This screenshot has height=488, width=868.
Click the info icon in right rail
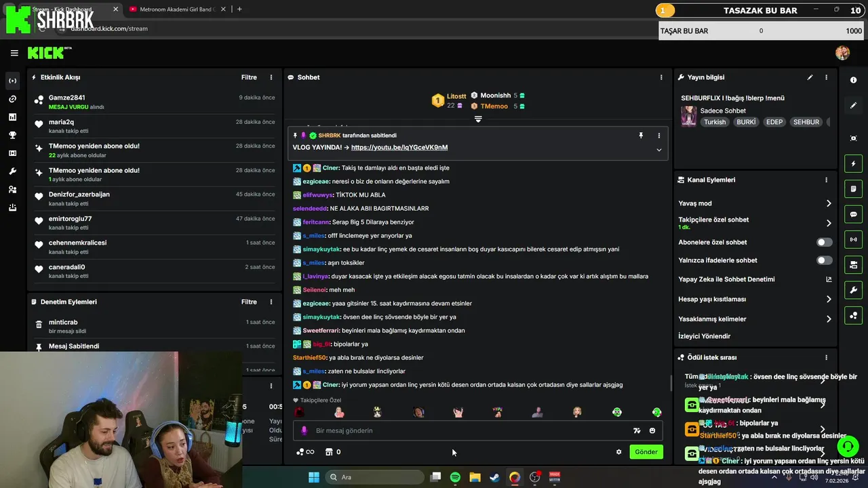[x=853, y=80]
